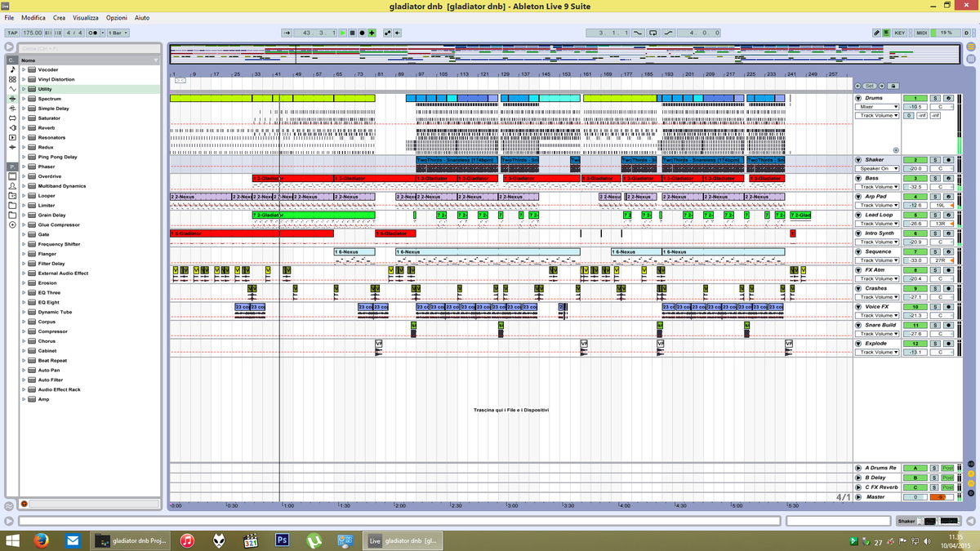The height and width of the screenshot is (551, 980).
Task: Open the Drums Mixer device chooser
Action: point(877,107)
